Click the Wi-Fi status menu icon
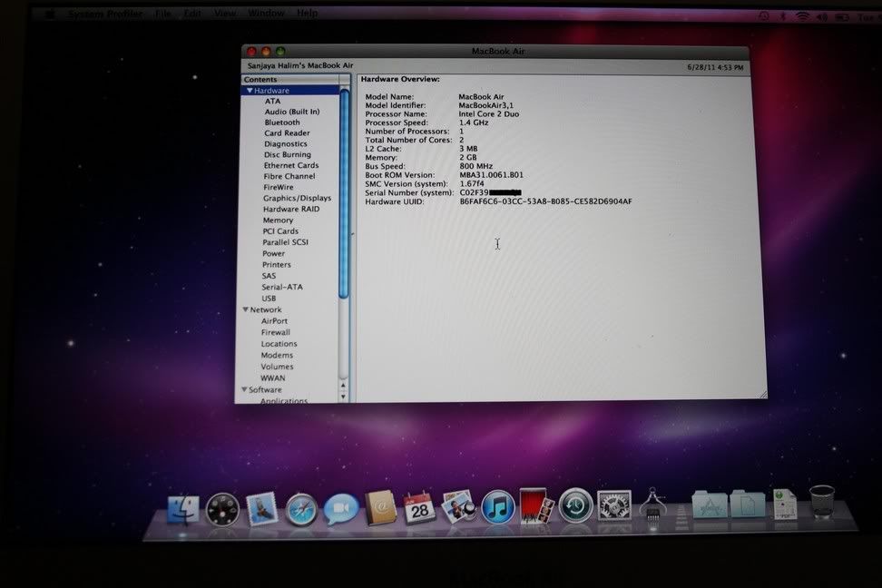 tap(802, 17)
